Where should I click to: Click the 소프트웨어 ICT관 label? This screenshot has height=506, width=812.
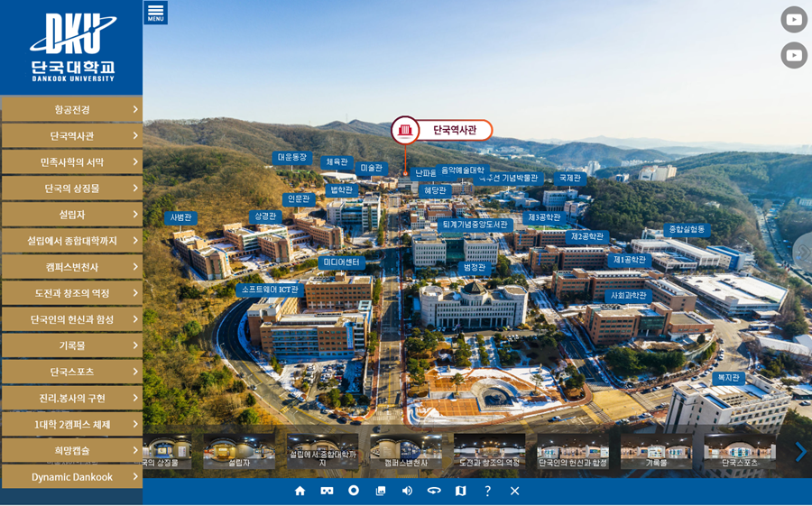tap(270, 290)
